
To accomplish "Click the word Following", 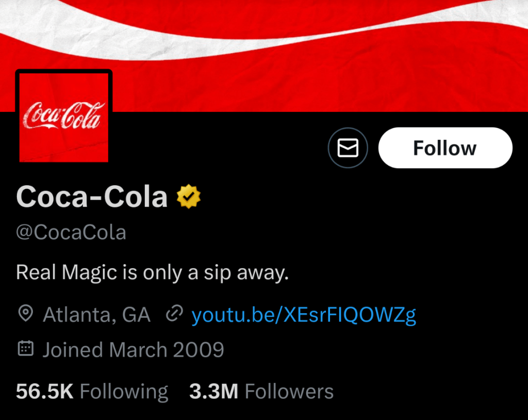I will pos(124,392).
